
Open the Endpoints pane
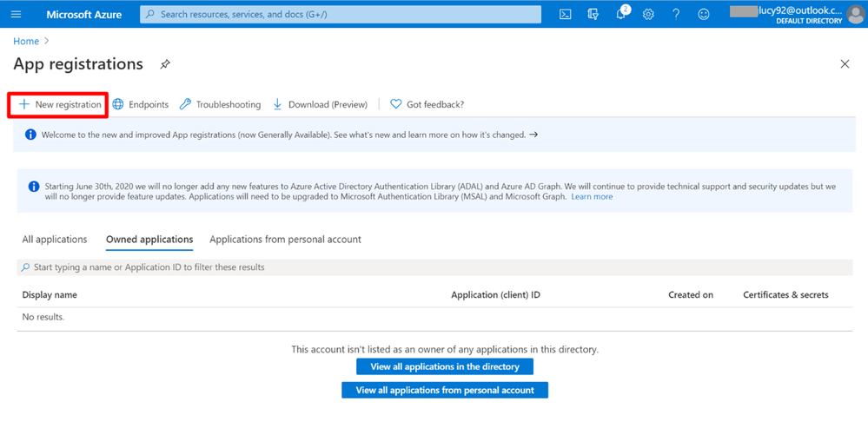coord(141,104)
